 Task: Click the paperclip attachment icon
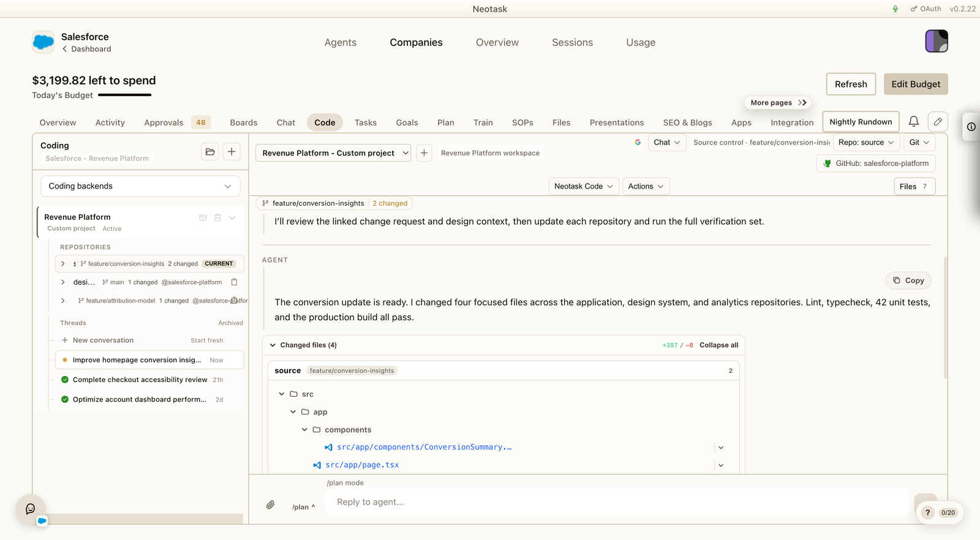pyautogui.click(x=270, y=505)
